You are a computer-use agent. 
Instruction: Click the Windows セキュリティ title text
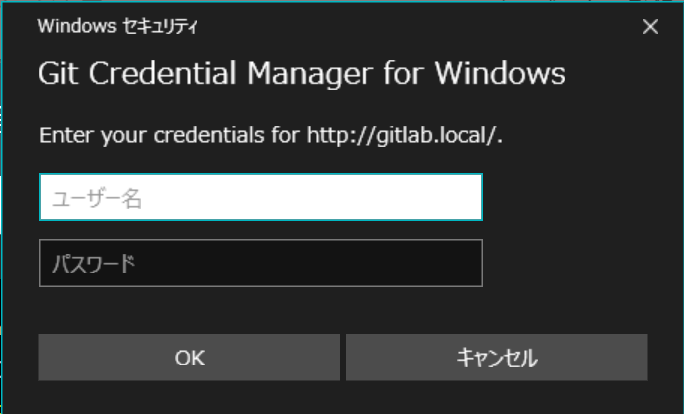(x=118, y=27)
